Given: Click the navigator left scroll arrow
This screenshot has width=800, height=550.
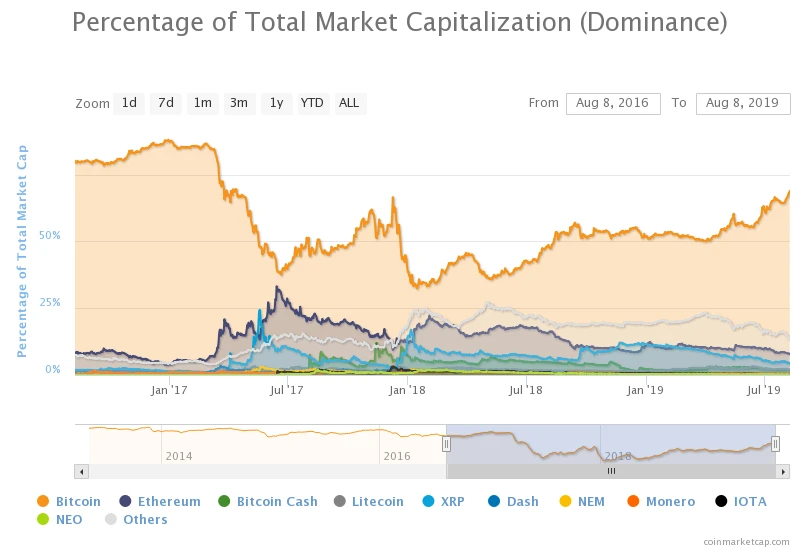Looking at the screenshot, I should tap(82, 470).
